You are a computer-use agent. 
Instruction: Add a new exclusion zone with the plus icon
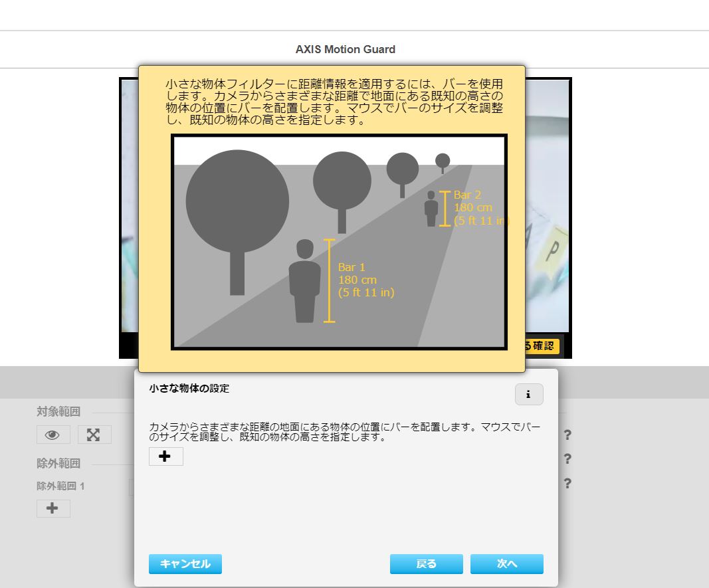53,508
